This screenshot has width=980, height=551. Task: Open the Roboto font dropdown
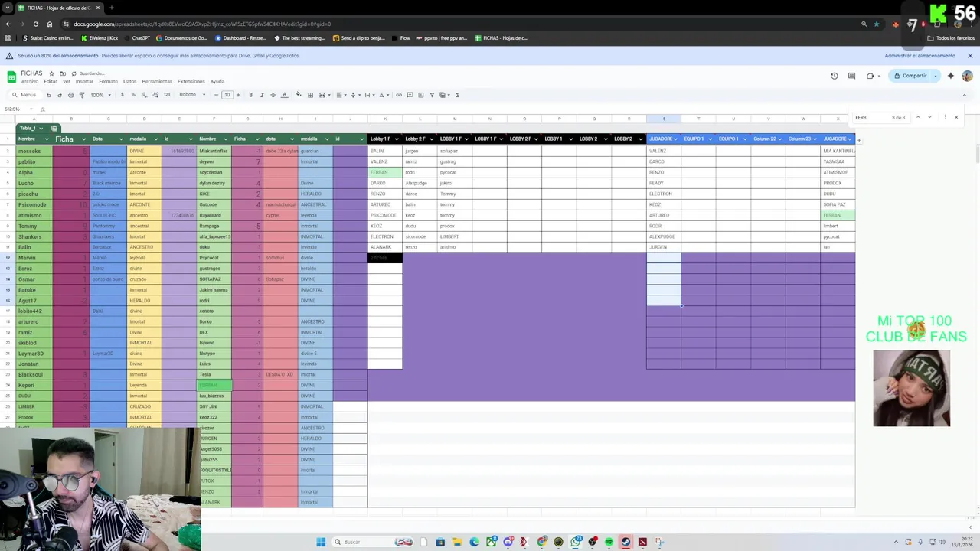pyautogui.click(x=192, y=95)
